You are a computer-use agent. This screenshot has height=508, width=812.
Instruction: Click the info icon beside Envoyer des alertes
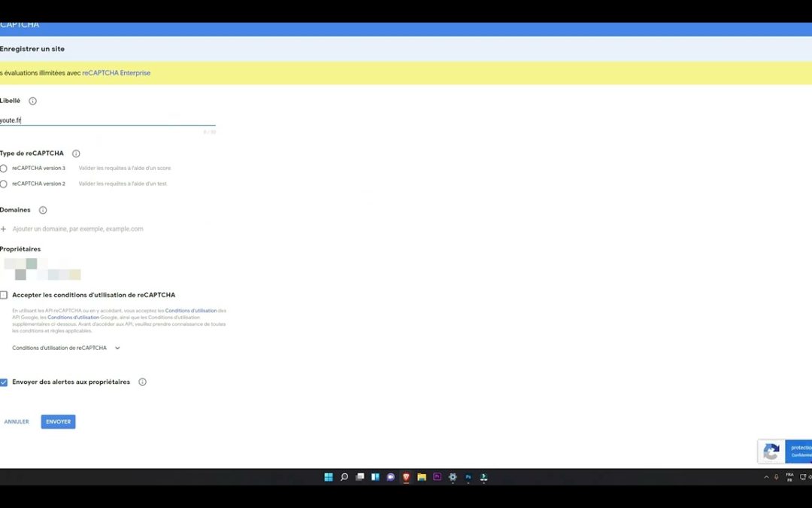pyautogui.click(x=142, y=382)
